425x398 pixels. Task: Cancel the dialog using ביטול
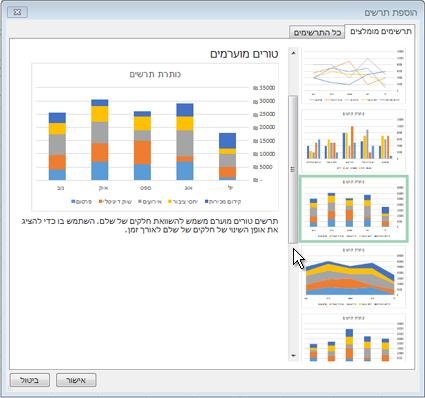point(30,380)
